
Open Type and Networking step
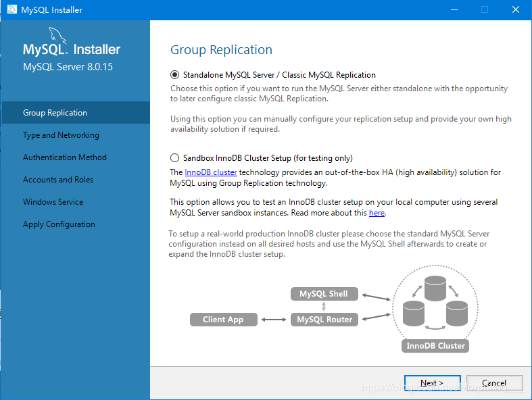61,135
